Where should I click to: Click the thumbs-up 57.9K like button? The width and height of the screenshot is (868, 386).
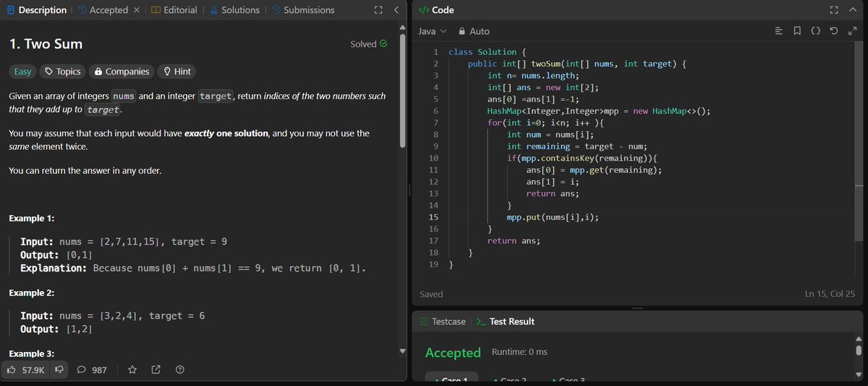[25, 370]
